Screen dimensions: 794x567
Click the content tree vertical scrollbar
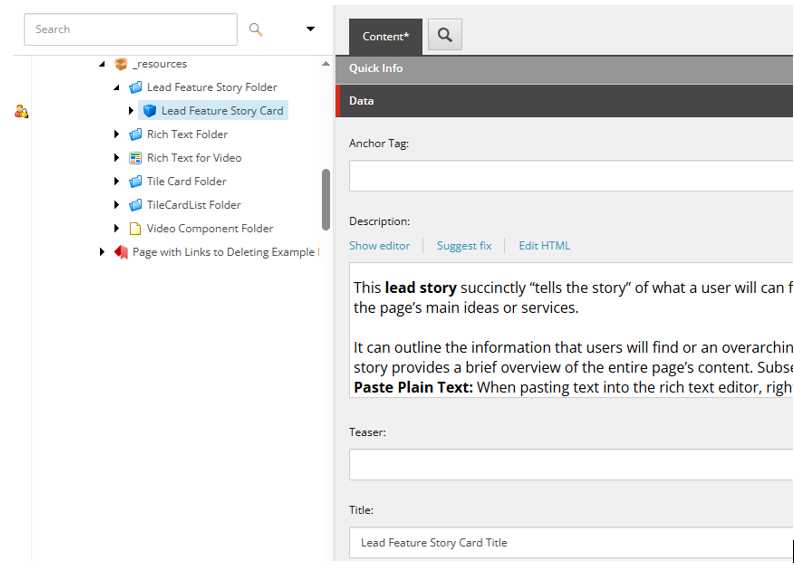pyautogui.click(x=326, y=198)
